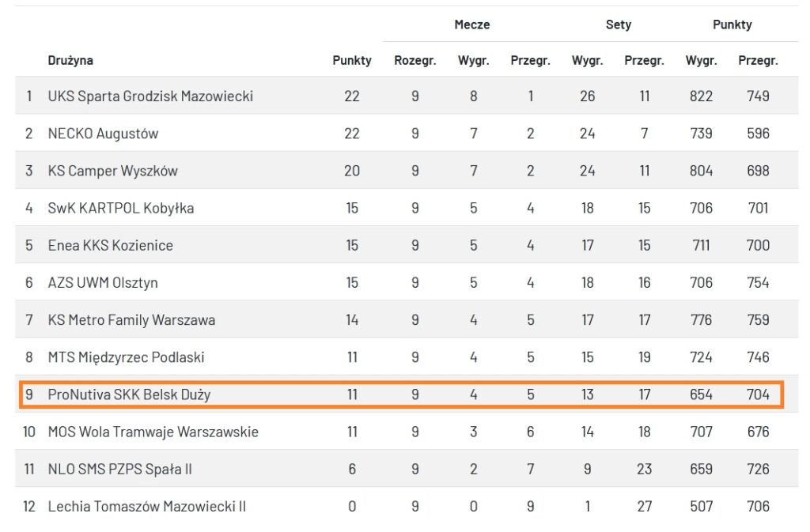Open the NECKO Augustów team entry
The image size is (810, 532).
point(103,134)
